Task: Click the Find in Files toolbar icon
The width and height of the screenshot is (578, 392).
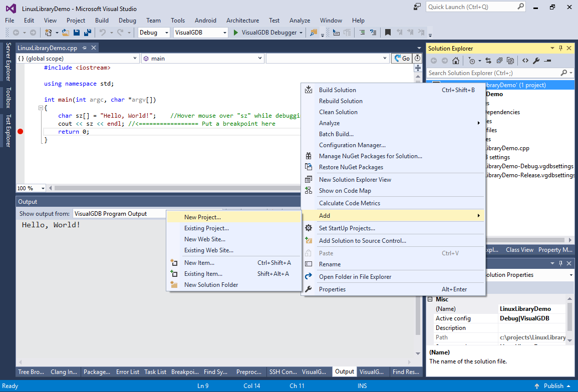Action: pos(314,33)
